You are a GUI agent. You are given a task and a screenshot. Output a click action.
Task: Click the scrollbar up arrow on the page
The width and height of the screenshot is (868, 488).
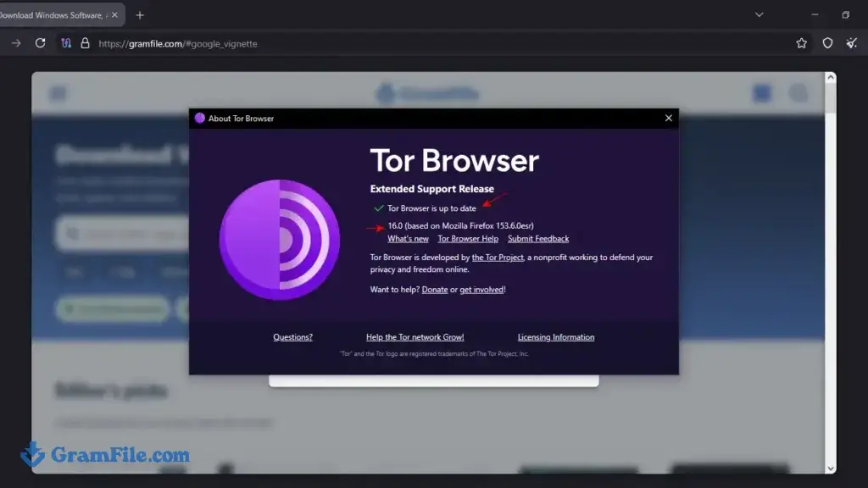(x=831, y=78)
